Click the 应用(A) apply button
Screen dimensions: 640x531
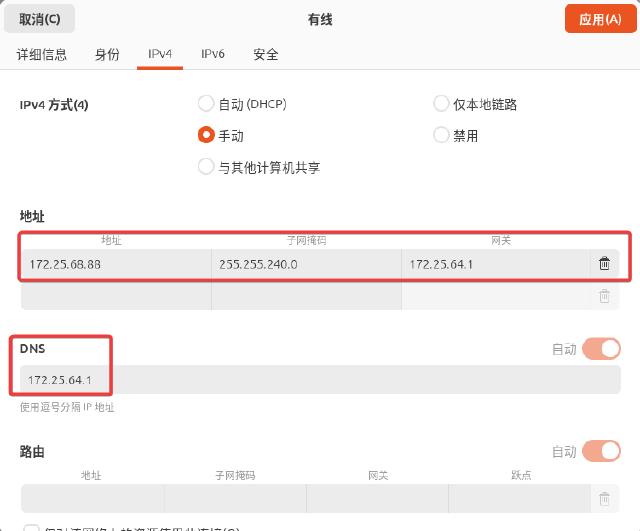(600, 19)
